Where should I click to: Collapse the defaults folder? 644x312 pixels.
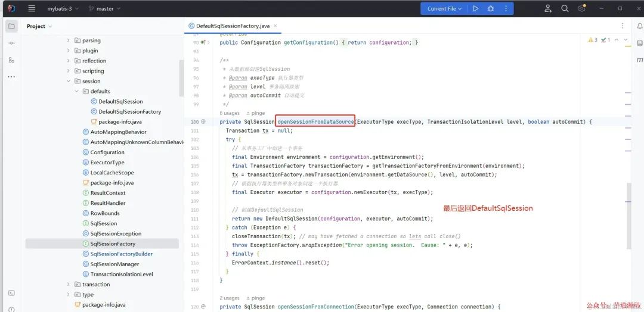coord(76,92)
